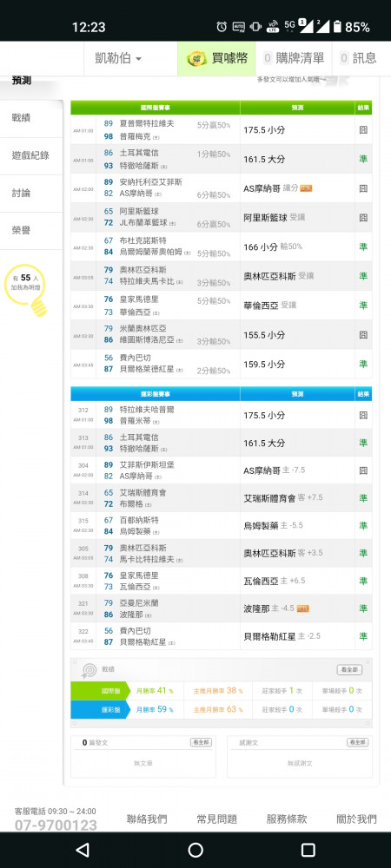The width and height of the screenshot is (391, 868).
Task: Tap the orange badge next to 波隆那 主 -4.5
Action: pyautogui.click(x=303, y=608)
